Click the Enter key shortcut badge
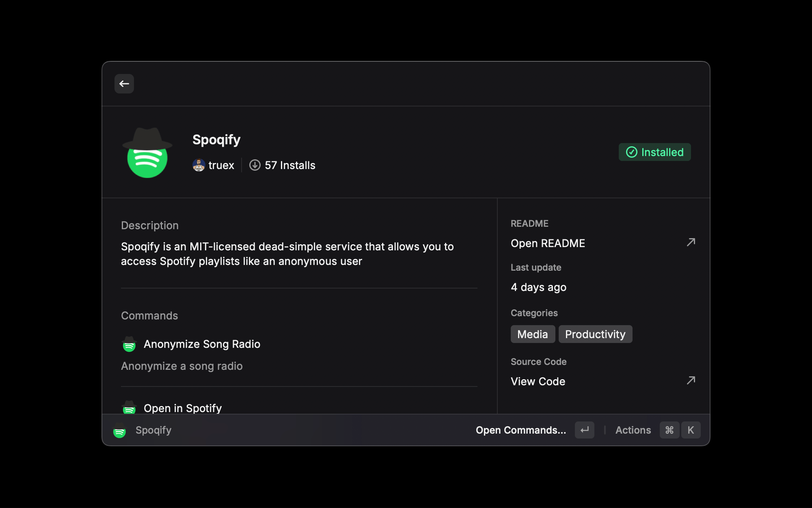812x508 pixels. (584, 430)
